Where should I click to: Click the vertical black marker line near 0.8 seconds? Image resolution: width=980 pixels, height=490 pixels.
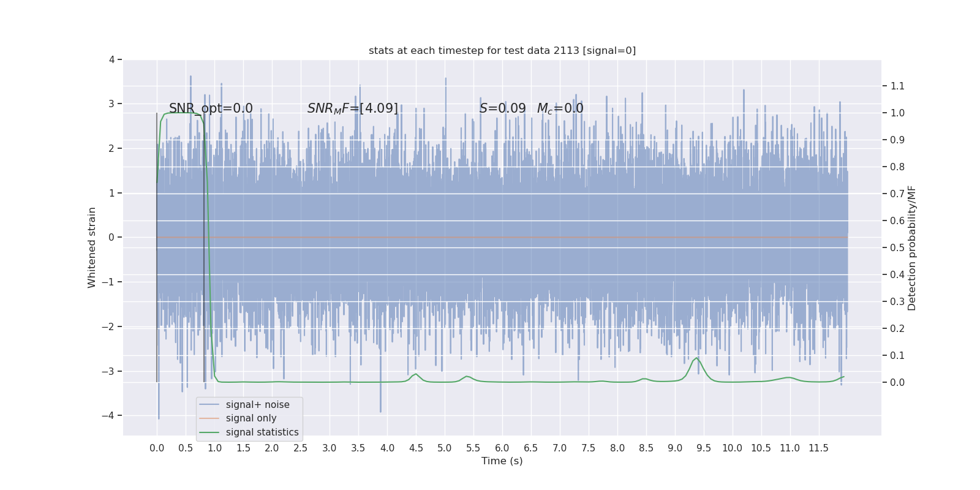(x=204, y=248)
